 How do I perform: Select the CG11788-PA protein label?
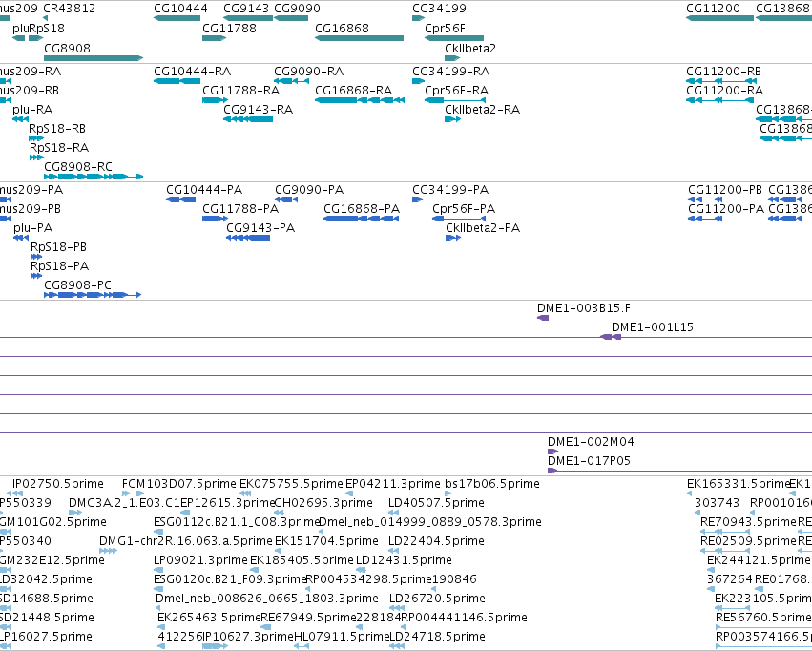coord(240,209)
